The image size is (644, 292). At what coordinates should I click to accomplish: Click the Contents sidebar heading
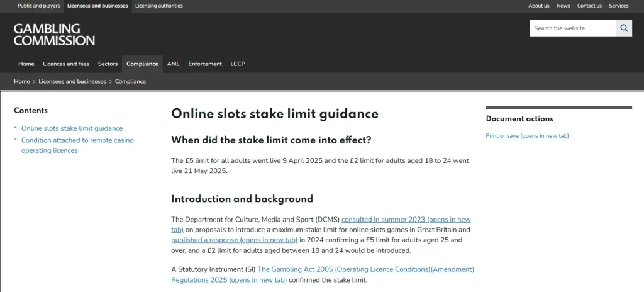coord(31,111)
